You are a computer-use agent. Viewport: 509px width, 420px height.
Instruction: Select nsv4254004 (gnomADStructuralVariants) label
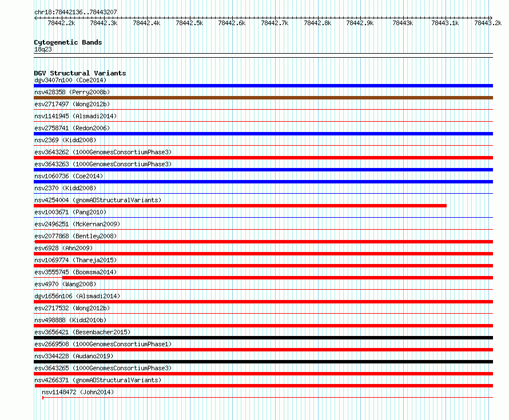click(x=98, y=200)
